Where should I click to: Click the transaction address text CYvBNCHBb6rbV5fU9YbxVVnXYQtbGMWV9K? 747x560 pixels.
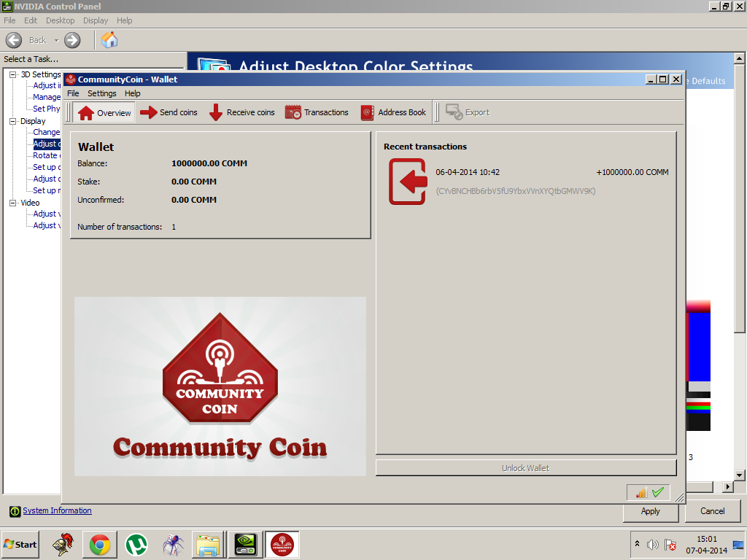coord(516,191)
